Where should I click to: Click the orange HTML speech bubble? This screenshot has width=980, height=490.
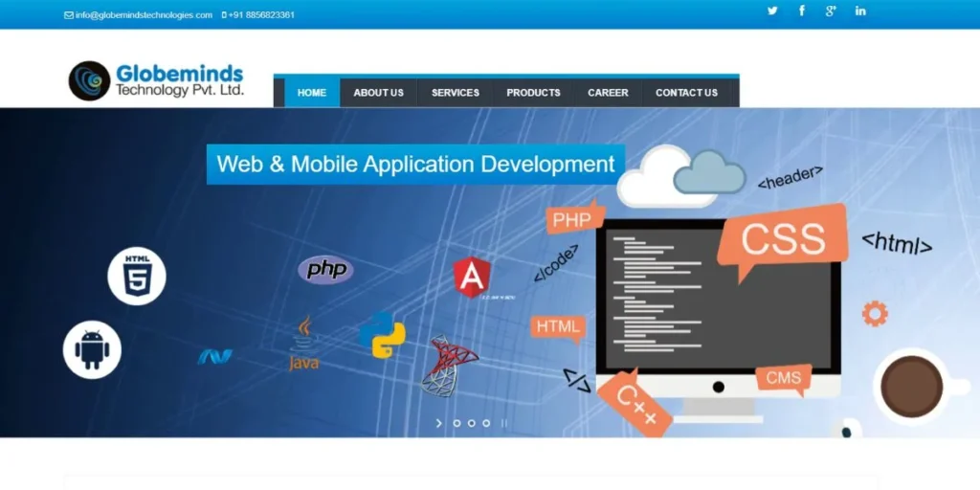[558, 329]
